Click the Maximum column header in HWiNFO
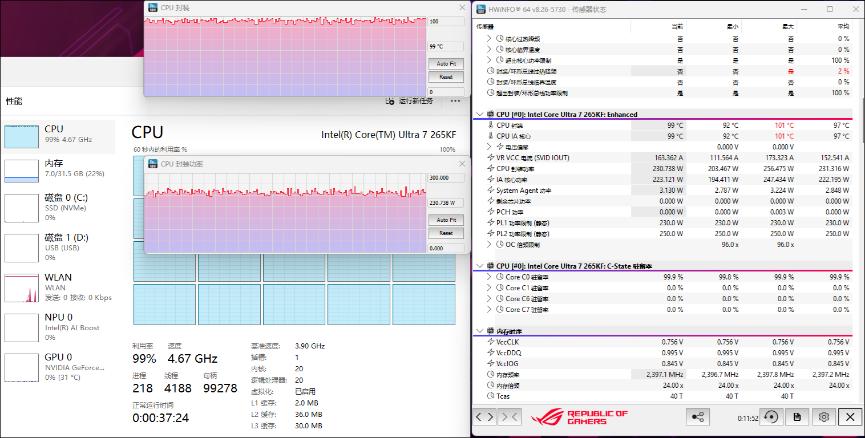This screenshot has height=438, width=865. (788, 26)
